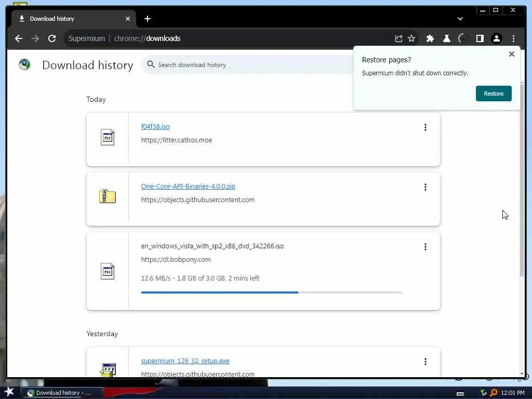
Task: Open the f04f38.iso file link
Action: point(155,127)
